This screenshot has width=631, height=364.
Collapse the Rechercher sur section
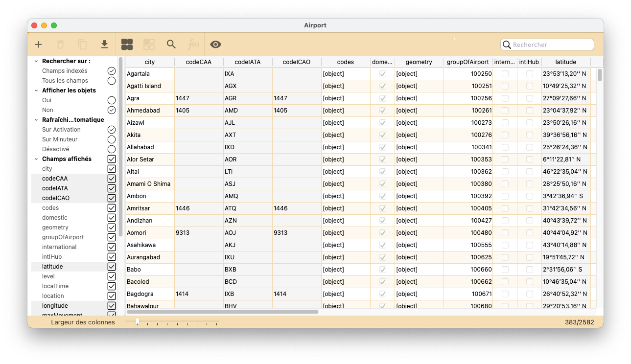coord(36,61)
